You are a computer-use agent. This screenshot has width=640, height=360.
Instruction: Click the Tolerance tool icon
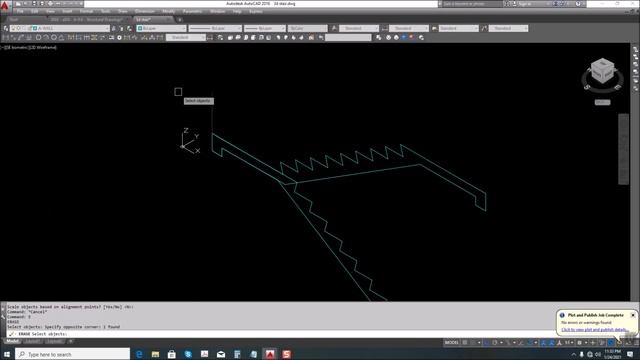point(111,38)
